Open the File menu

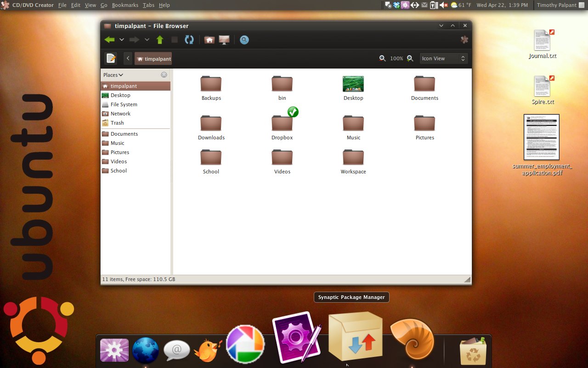point(62,5)
